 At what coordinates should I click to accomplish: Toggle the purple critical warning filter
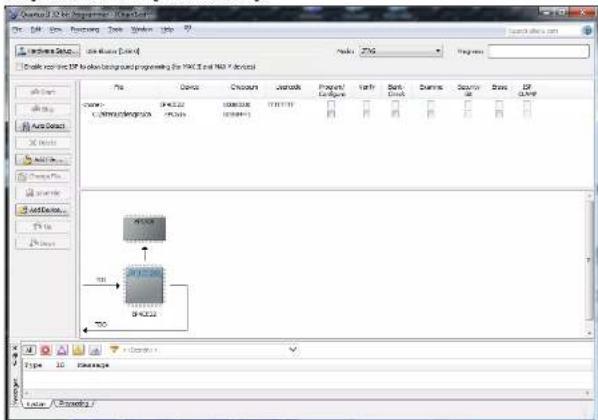[62, 349]
